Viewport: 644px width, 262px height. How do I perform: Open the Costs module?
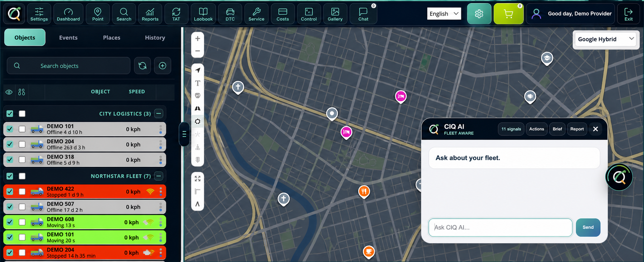[283, 14]
